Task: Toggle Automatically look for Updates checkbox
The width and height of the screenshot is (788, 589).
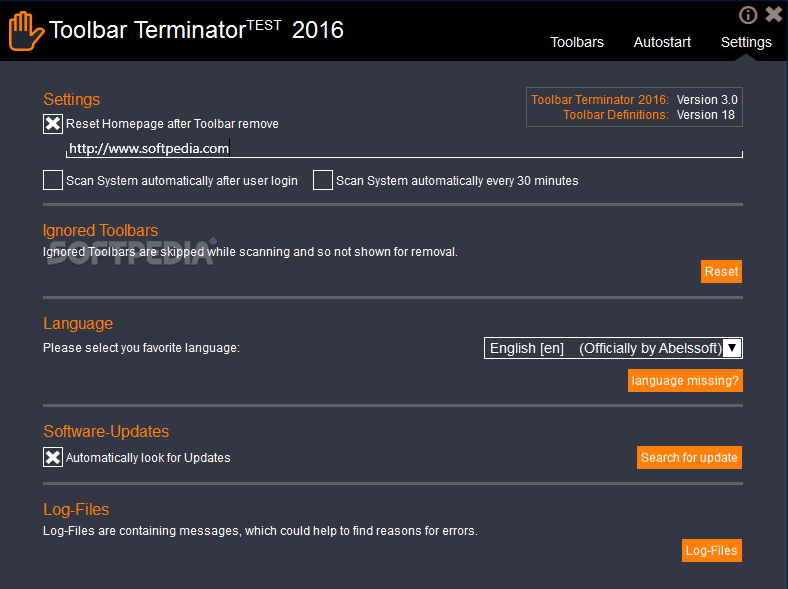Action: point(53,457)
